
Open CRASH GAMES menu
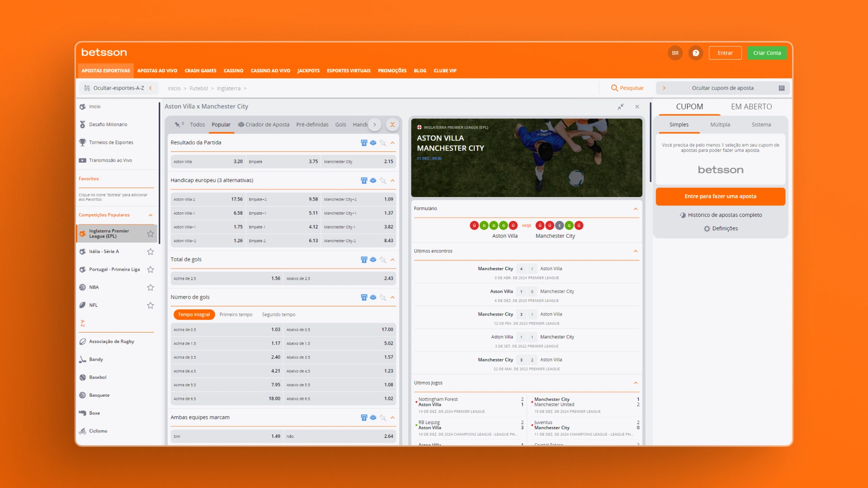point(200,70)
